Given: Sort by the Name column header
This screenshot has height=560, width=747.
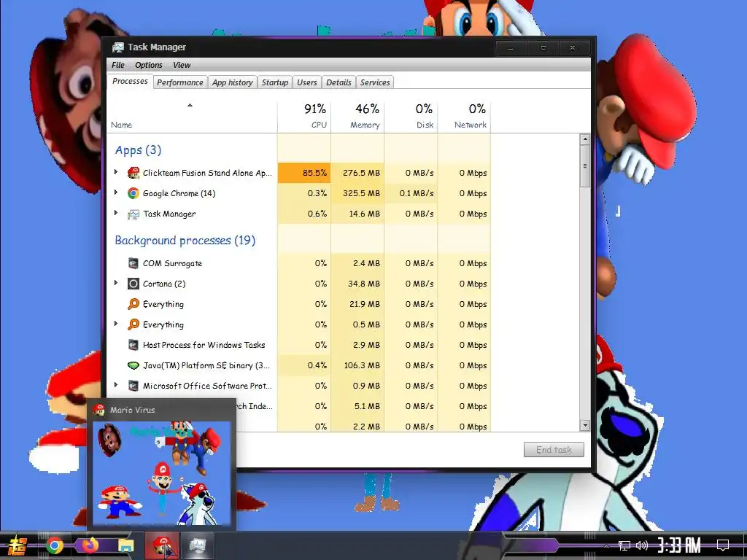Looking at the screenshot, I should (x=192, y=116).
